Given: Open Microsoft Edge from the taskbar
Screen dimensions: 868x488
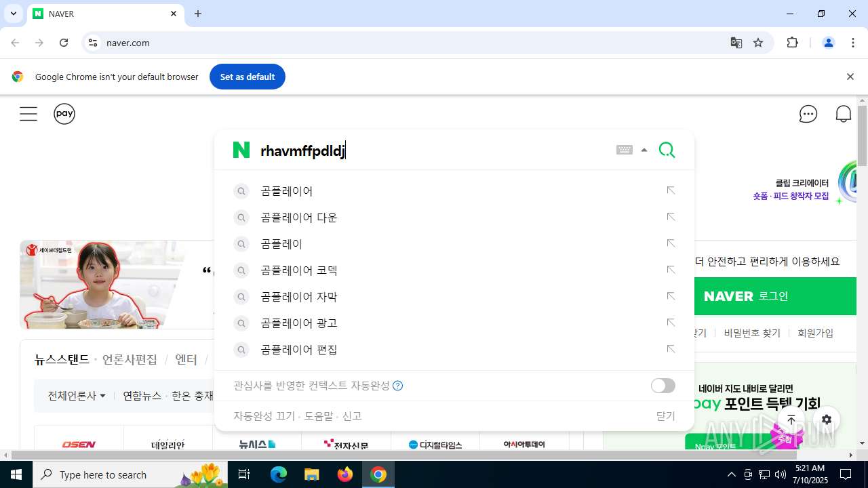Looking at the screenshot, I should tap(279, 474).
